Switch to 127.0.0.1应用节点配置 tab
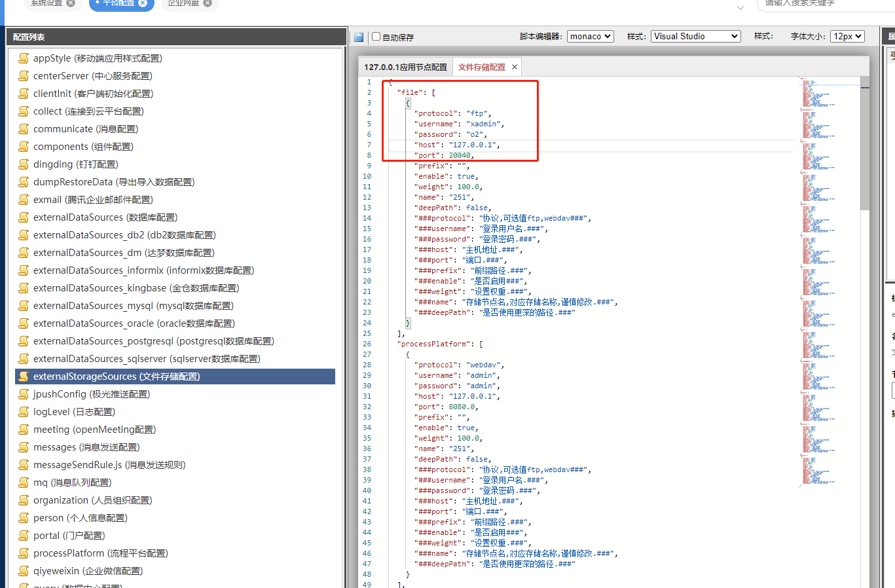895x588 pixels. (405, 67)
